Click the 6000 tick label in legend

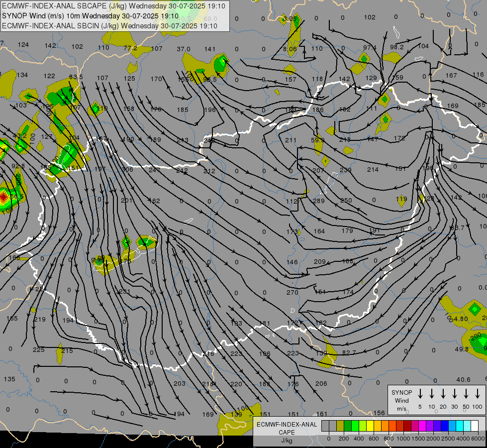click(478, 439)
